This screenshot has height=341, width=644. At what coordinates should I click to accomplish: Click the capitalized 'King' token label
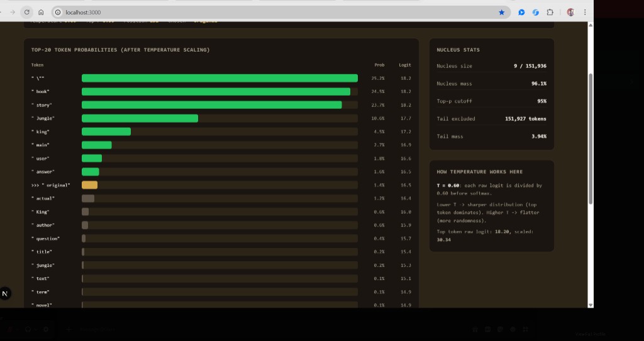[40, 211]
